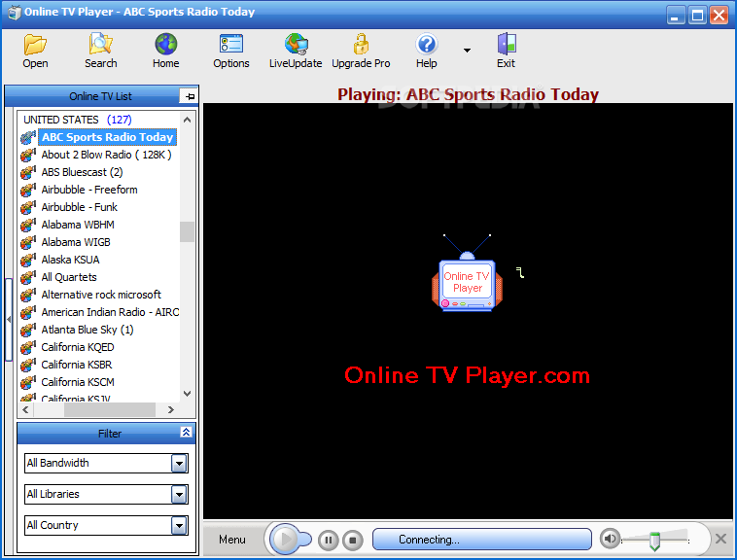Pause playback with the pause button
The height and width of the screenshot is (560, 737).
coord(329,540)
